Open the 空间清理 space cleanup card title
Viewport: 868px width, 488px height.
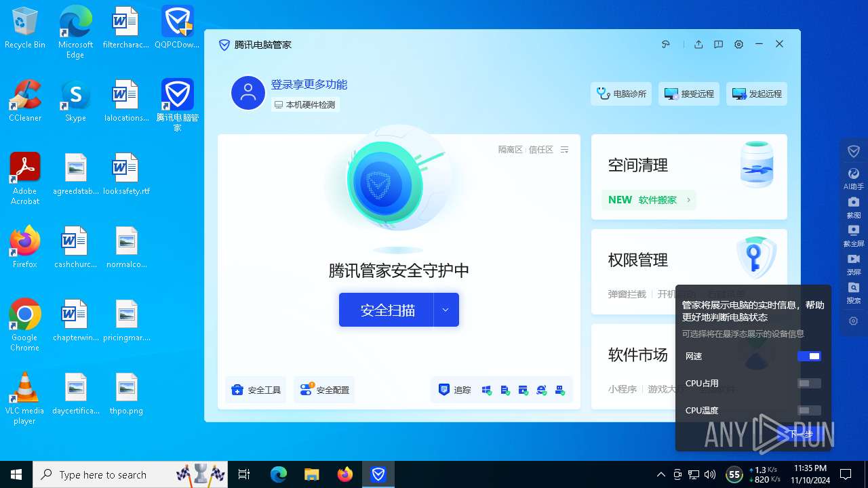pos(638,165)
